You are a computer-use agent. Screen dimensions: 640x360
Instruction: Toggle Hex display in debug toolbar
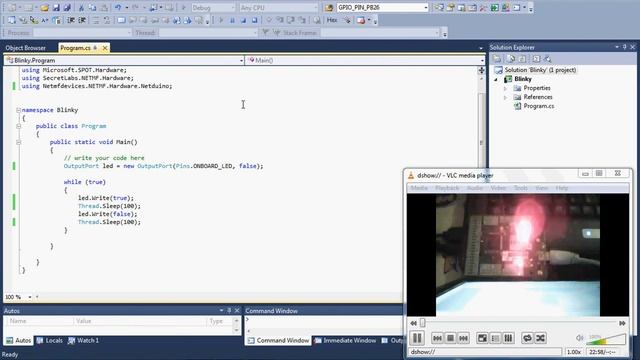(332, 20)
